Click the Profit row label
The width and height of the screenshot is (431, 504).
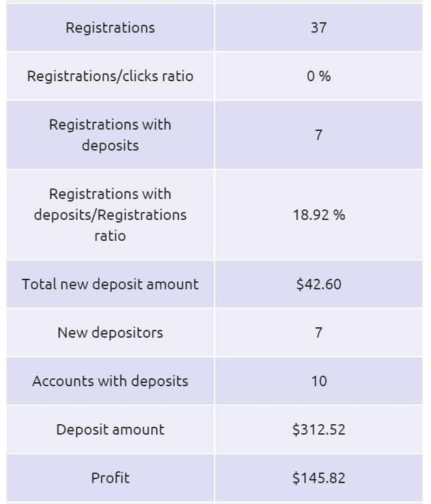[x=110, y=478]
